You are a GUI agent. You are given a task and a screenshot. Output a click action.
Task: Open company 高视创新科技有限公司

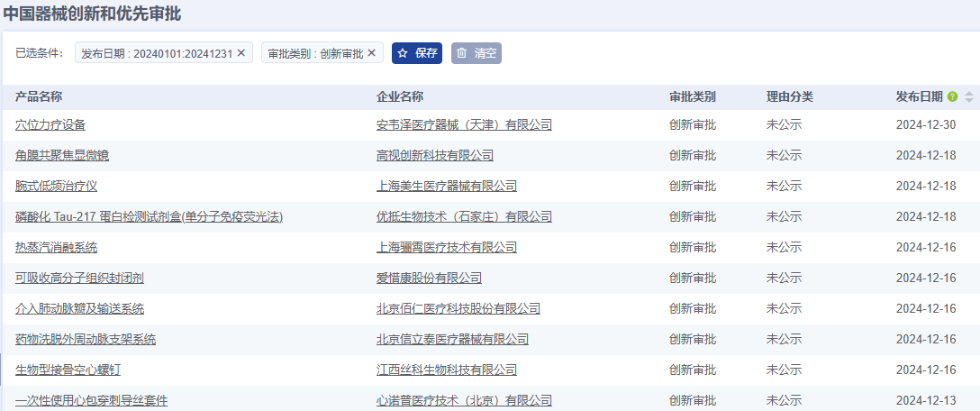point(435,155)
